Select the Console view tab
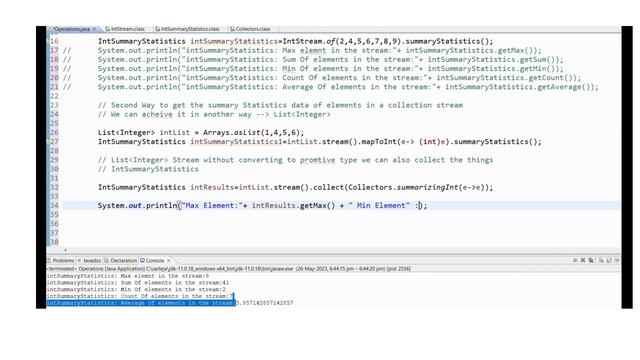The width and height of the screenshot is (640, 360). [152, 260]
